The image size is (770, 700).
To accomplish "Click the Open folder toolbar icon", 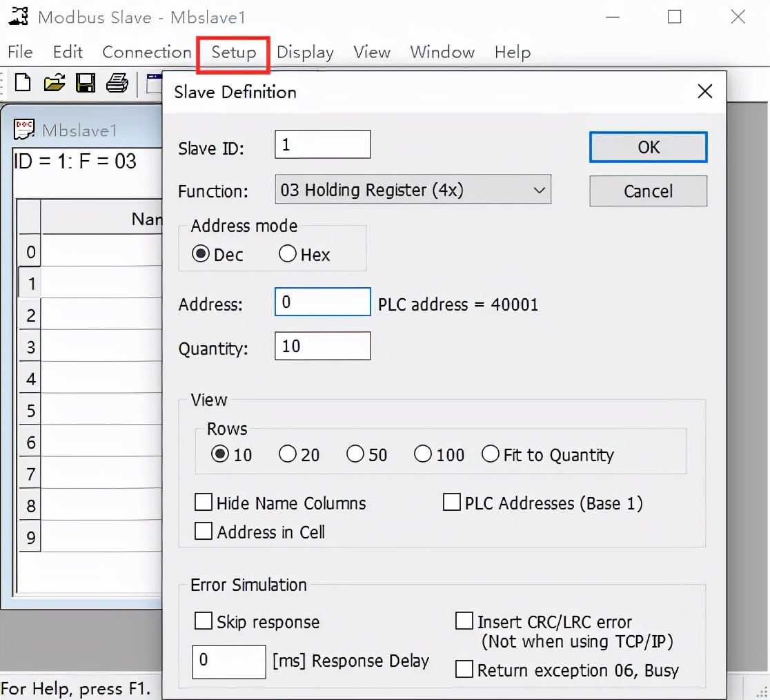I will 54,84.
